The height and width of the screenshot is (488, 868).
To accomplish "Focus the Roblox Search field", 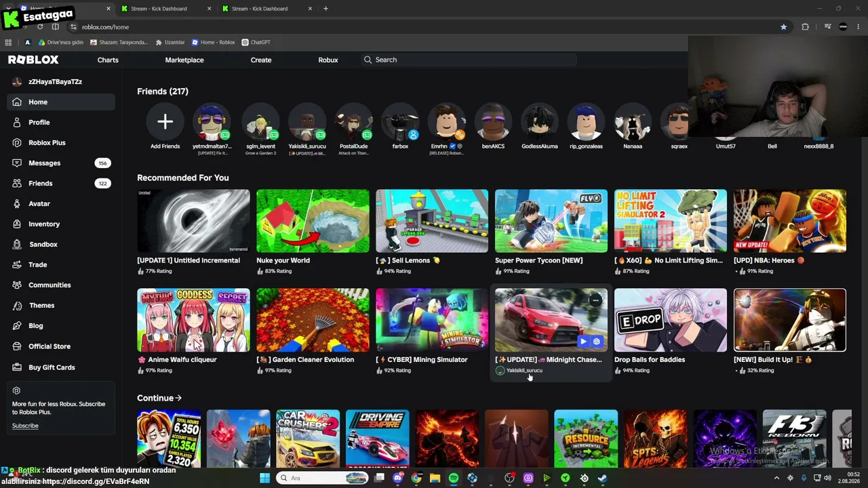I will [x=468, y=60].
